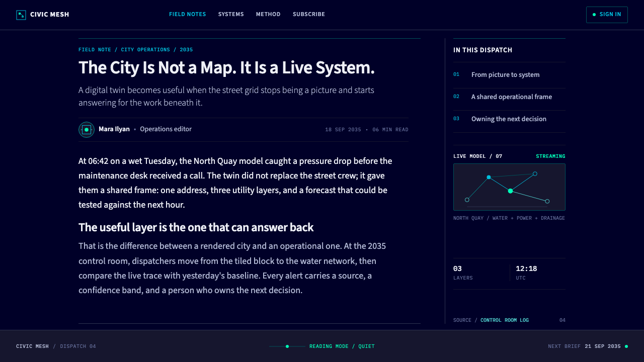Click the author name Mara Ilyan
Screen dimensions: 644x362
(114, 129)
